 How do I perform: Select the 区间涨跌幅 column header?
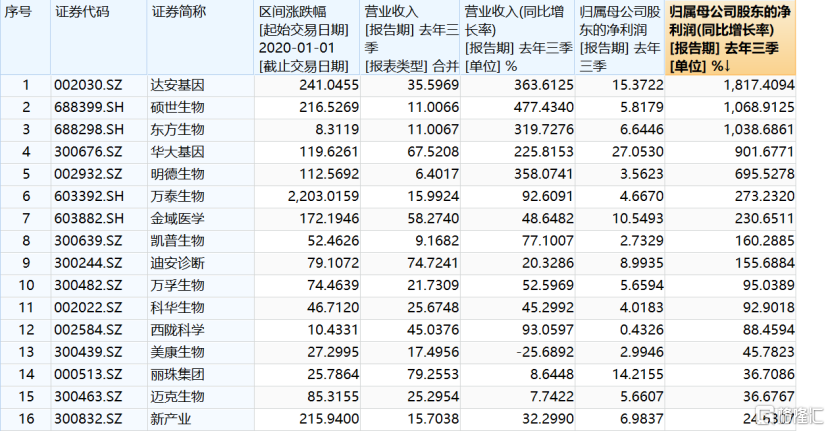pos(307,38)
